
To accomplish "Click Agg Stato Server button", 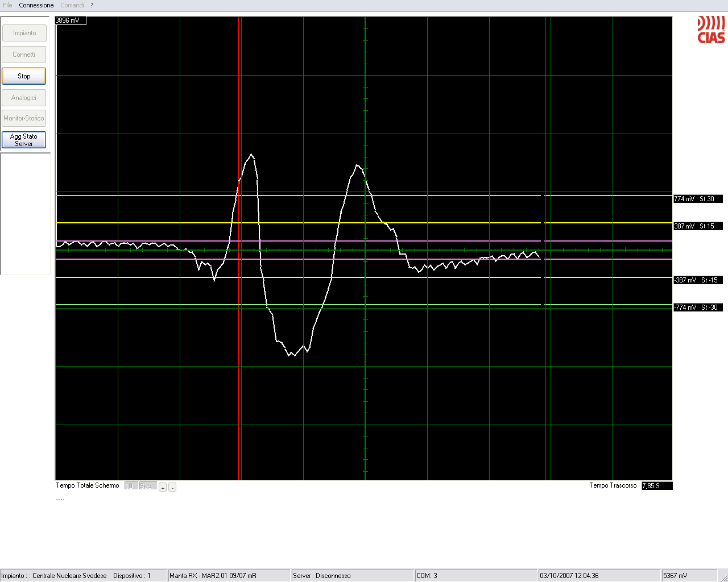I will 24,140.
